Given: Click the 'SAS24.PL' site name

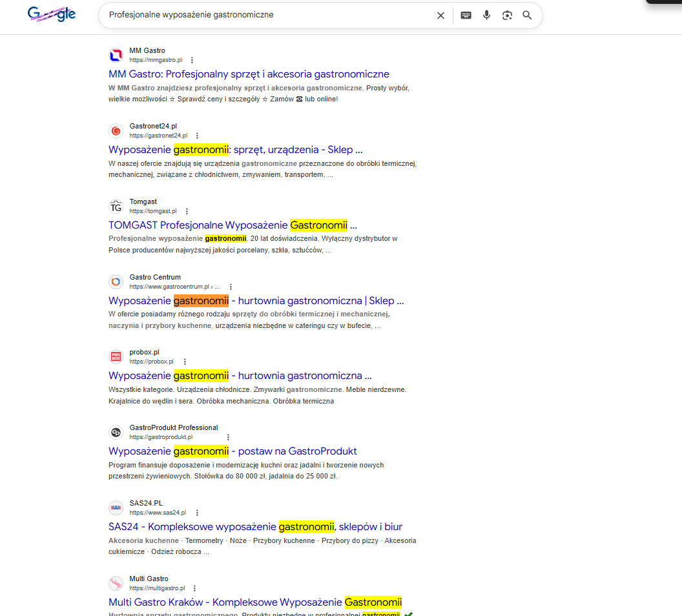Looking at the screenshot, I should coord(146,504).
